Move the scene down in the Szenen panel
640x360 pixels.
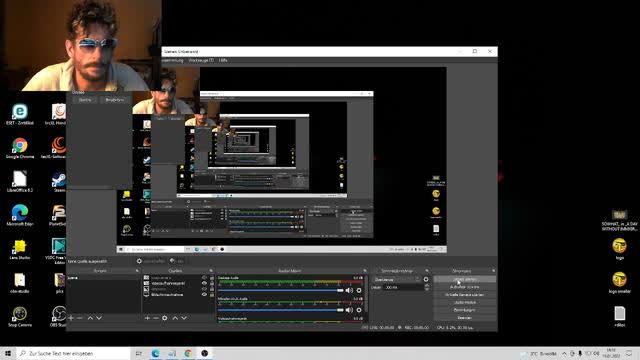[99, 318]
